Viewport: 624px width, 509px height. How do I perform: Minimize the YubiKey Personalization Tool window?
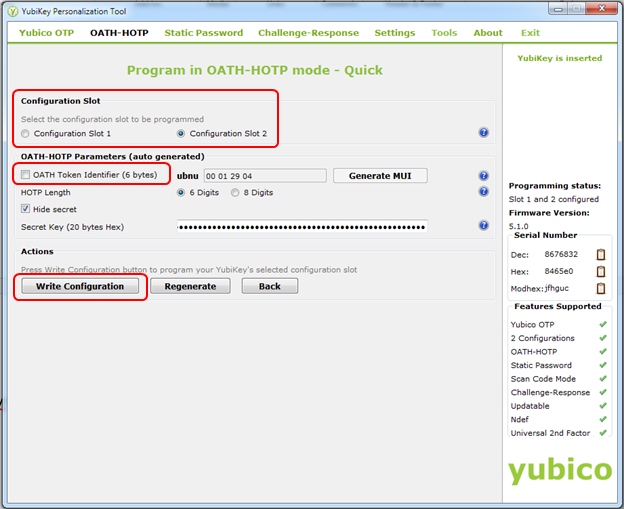point(558,8)
